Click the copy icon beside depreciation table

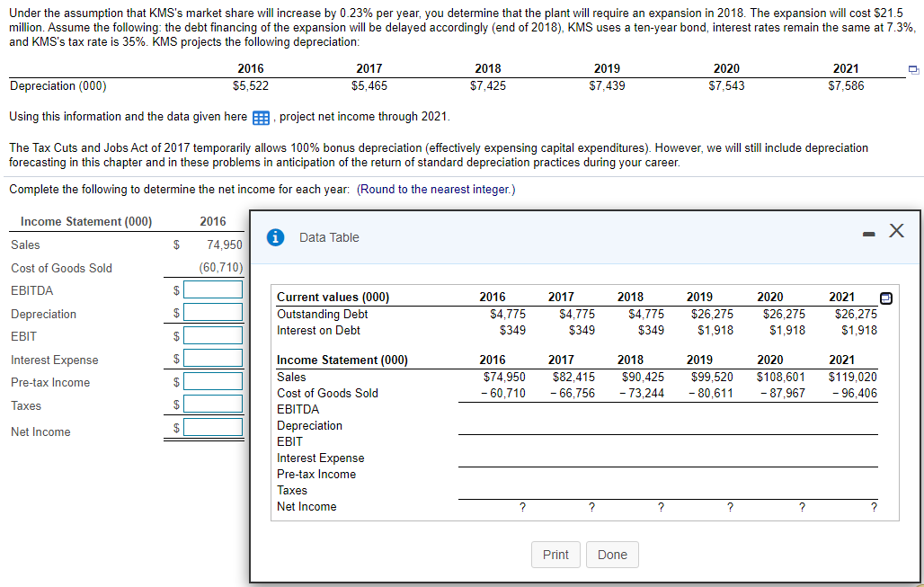(913, 69)
